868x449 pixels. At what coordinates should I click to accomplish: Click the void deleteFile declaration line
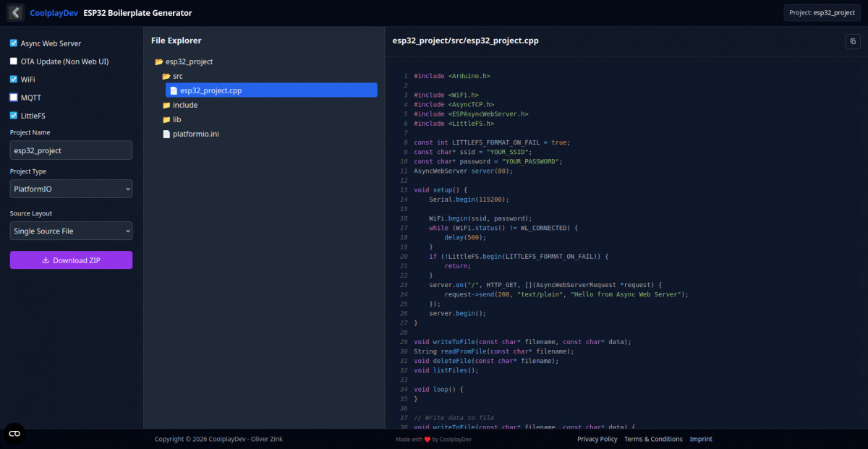coord(486,361)
